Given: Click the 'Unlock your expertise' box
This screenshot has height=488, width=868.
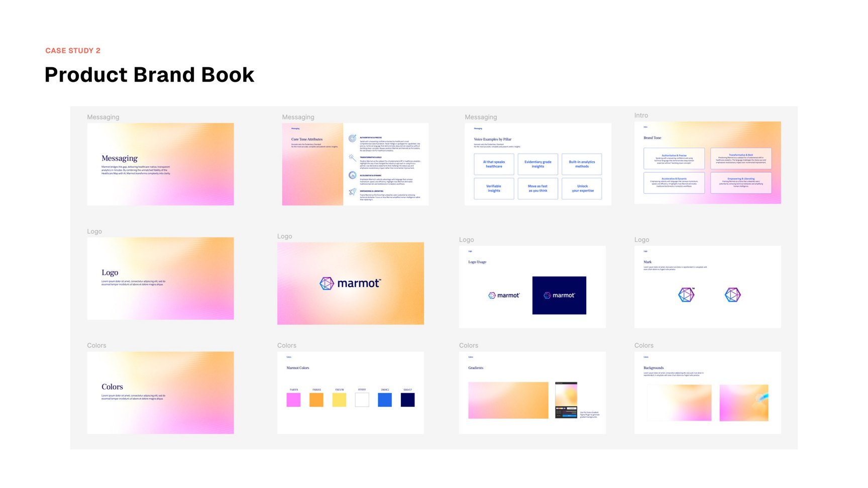Looking at the screenshot, I should 582,188.
